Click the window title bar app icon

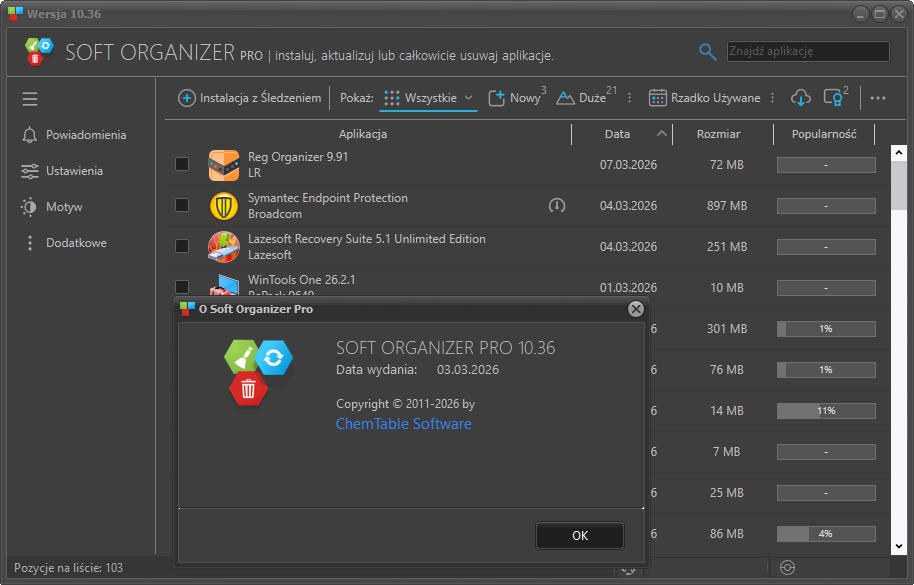coord(15,13)
